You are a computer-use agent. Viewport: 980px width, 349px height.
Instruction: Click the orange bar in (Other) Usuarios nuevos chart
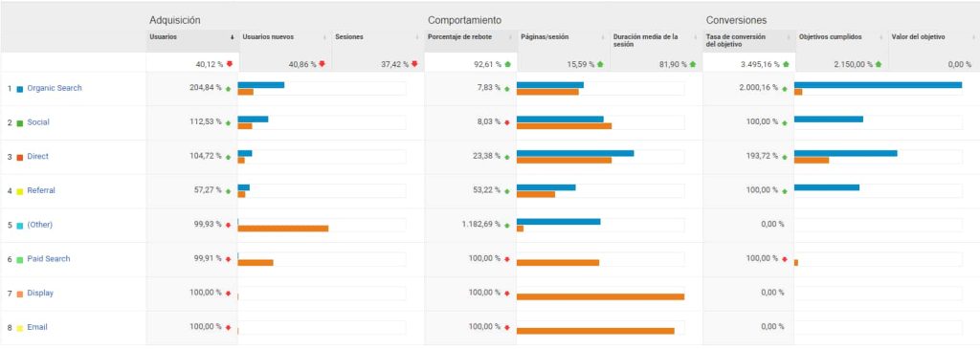283,229
